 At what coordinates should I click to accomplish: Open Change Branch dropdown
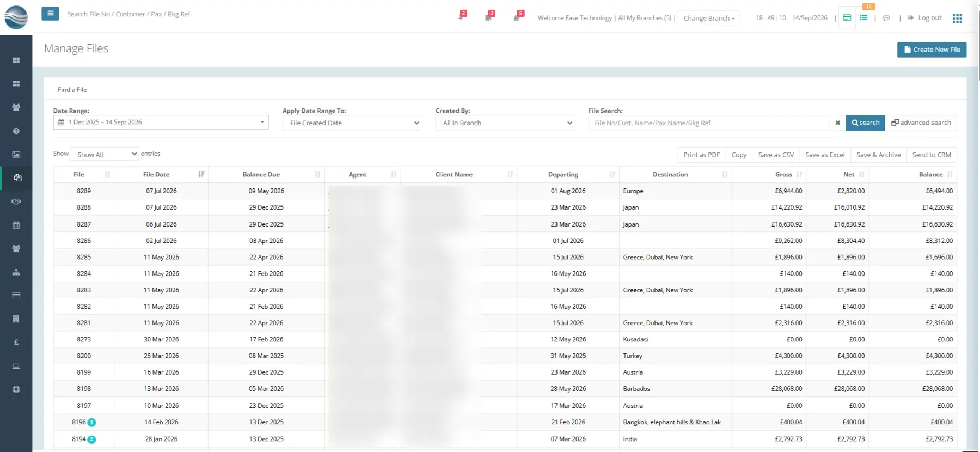point(709,18)
